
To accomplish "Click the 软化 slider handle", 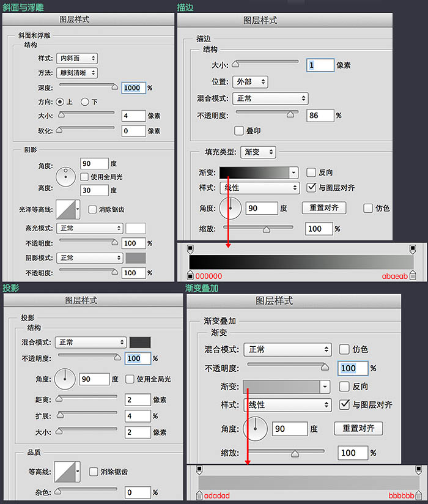I will point(59,130).
